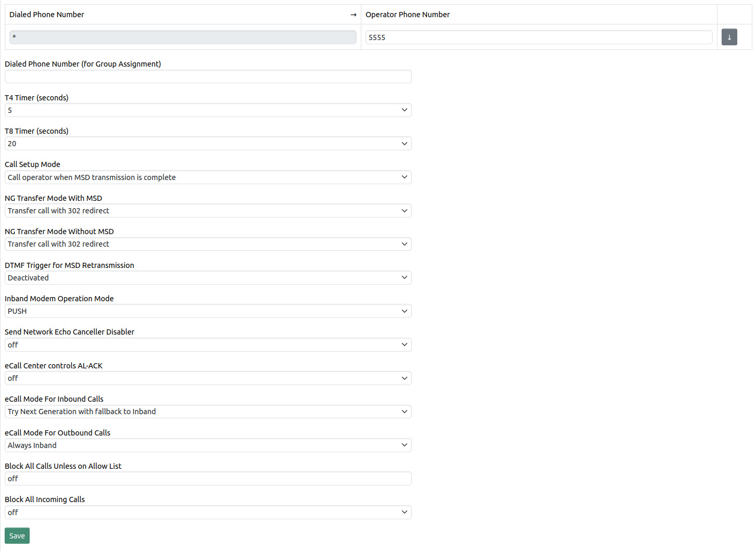
Task: Click the down arrow button beside Operator Phone Number
Action: click(729, 37)
